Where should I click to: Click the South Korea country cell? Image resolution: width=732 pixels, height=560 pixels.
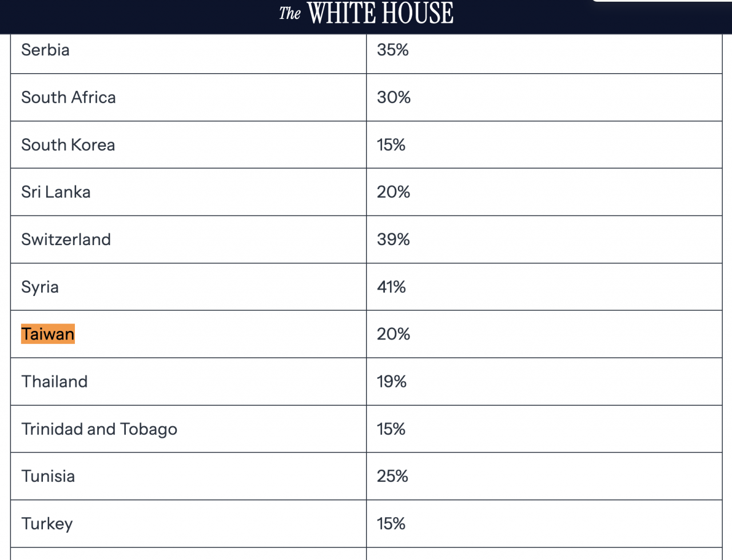[188, 145]
